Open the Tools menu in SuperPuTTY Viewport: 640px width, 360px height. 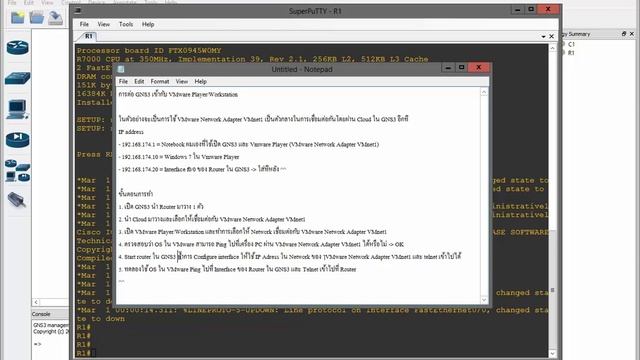(x=126, y=24)
